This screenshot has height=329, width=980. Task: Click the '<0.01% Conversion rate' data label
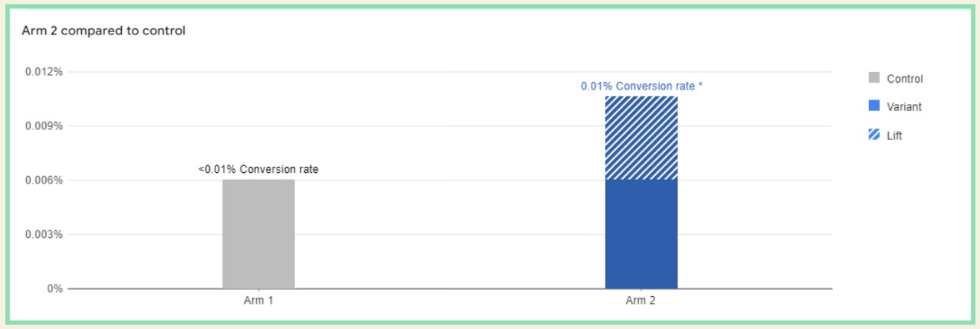point(258,170)
